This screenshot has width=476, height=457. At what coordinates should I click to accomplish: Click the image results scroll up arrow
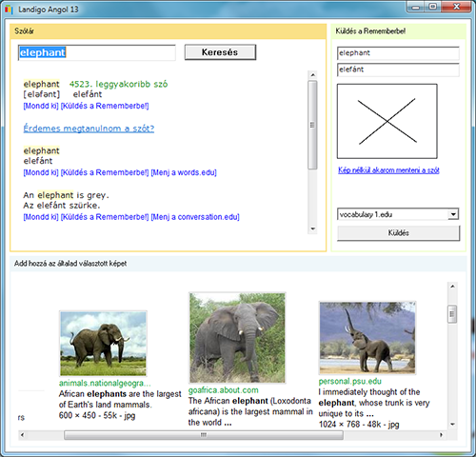(452, 287)
